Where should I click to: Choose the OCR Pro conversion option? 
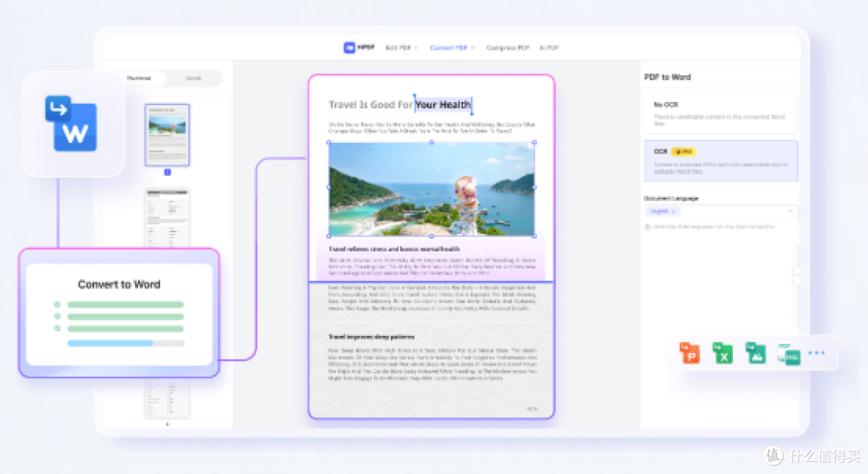[720, 161]
